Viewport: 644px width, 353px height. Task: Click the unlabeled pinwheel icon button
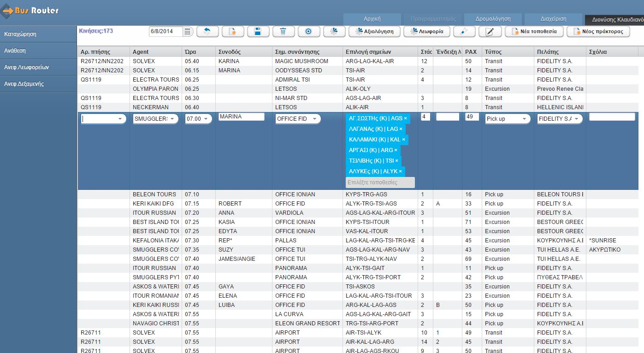(334, 31)
